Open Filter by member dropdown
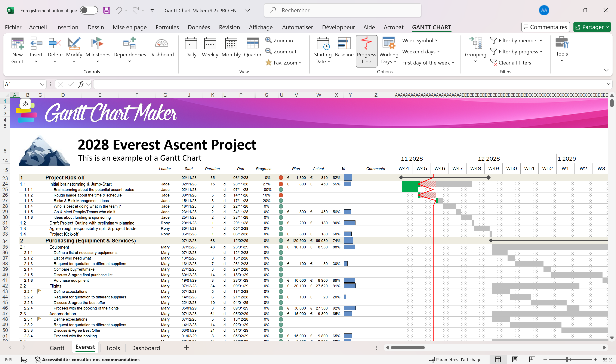 [x=518, y=40]
